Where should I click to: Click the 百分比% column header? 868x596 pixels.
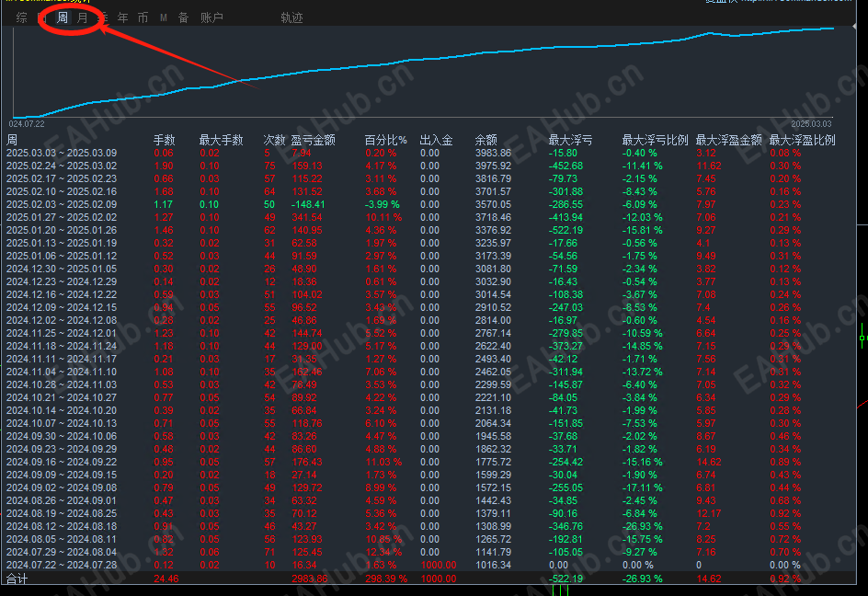386,140
